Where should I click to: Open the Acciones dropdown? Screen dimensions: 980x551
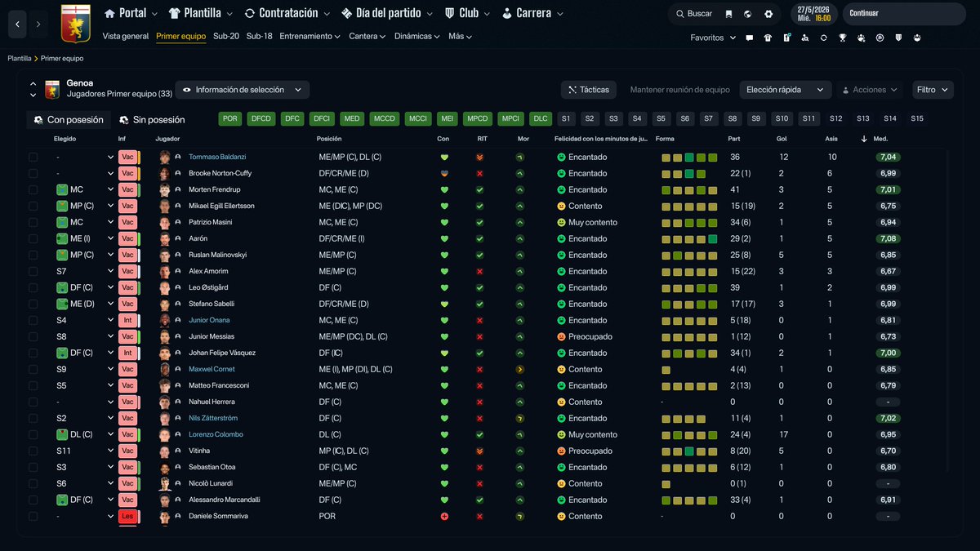pos(871,90)
